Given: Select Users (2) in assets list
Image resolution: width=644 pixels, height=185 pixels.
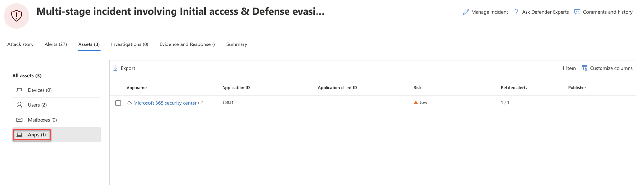Looking at the screenshot, I should click(37, 105).
